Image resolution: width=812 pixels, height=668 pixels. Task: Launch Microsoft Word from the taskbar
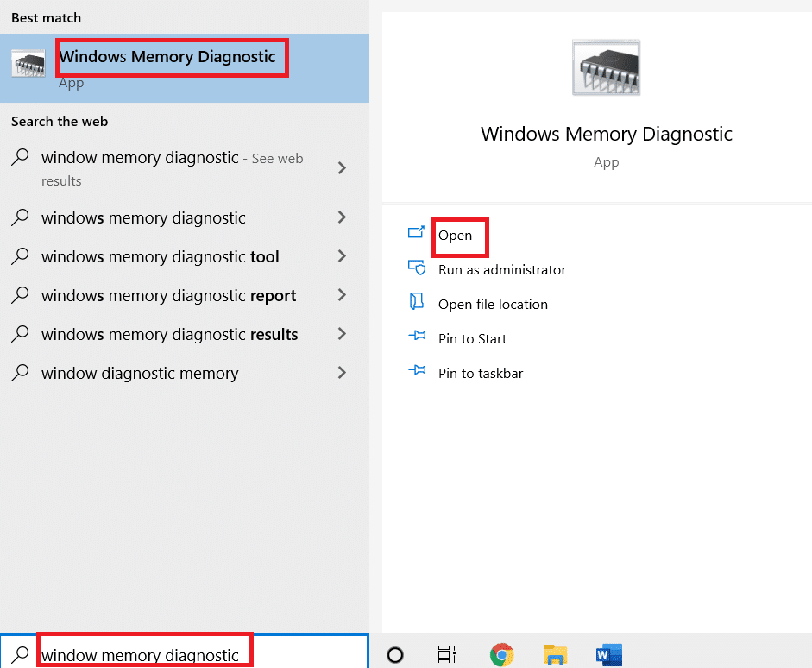(x=608, y=653)
